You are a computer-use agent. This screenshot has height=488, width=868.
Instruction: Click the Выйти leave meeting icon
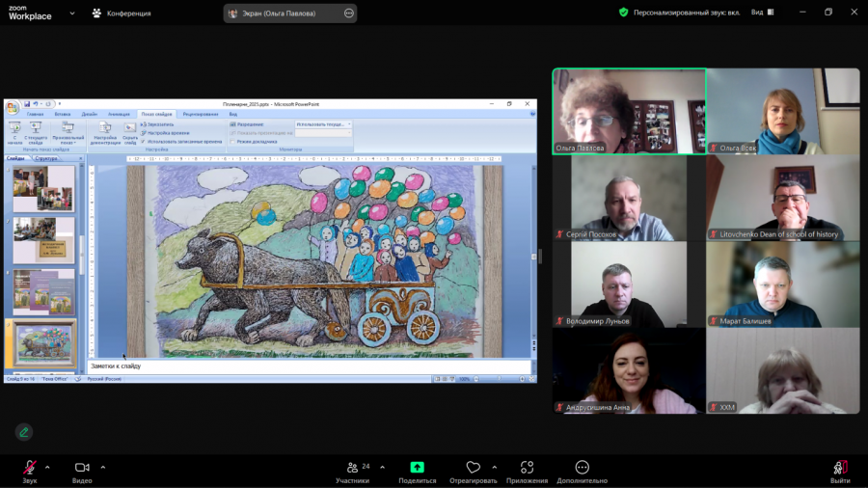click(x=840, y=468)
